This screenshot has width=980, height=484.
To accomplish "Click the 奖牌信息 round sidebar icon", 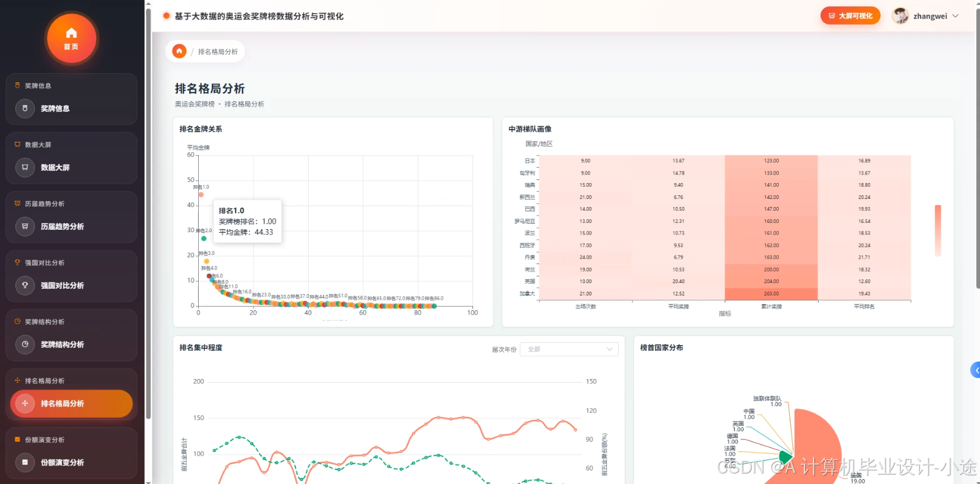I will pos(25,109).
